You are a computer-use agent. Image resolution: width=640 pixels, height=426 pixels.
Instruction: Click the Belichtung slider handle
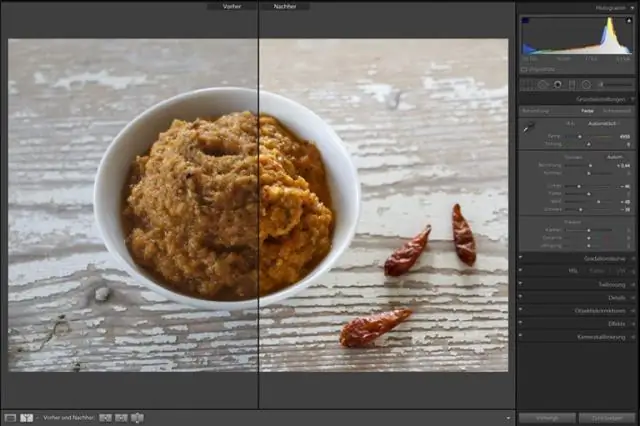pyautogui.click(x=590, y=165)
